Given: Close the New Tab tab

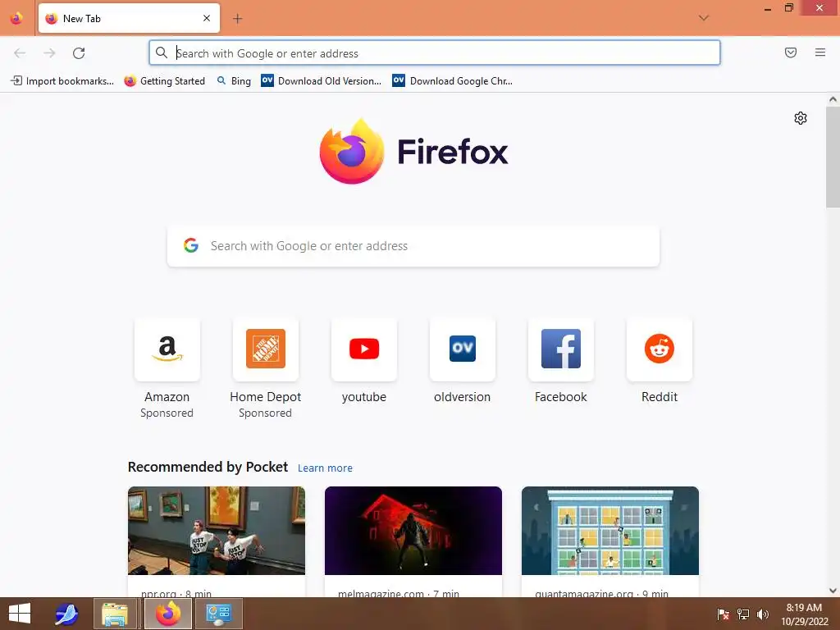Looking at the screenshot, I should (207, 18).
